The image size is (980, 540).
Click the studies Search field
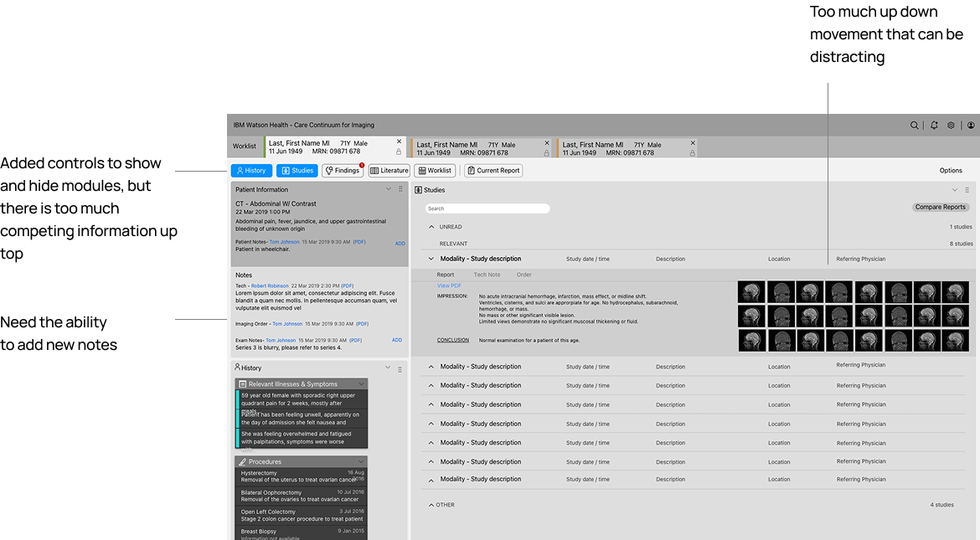487,208
